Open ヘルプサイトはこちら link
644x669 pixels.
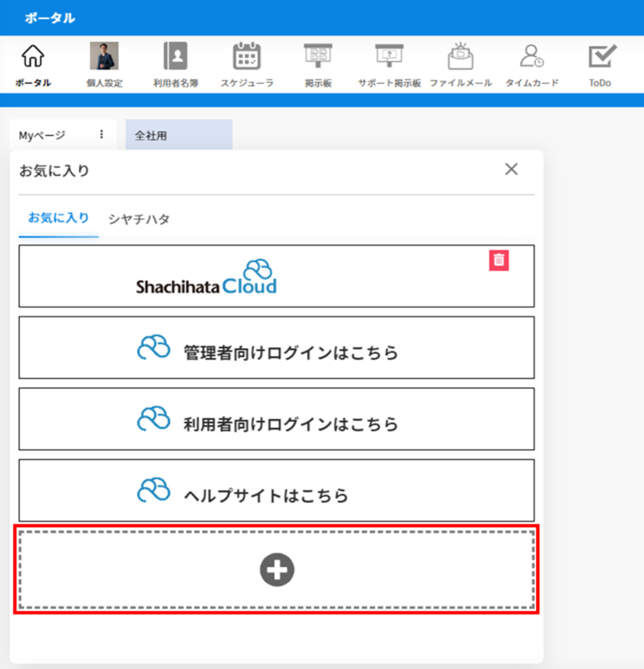276,490
